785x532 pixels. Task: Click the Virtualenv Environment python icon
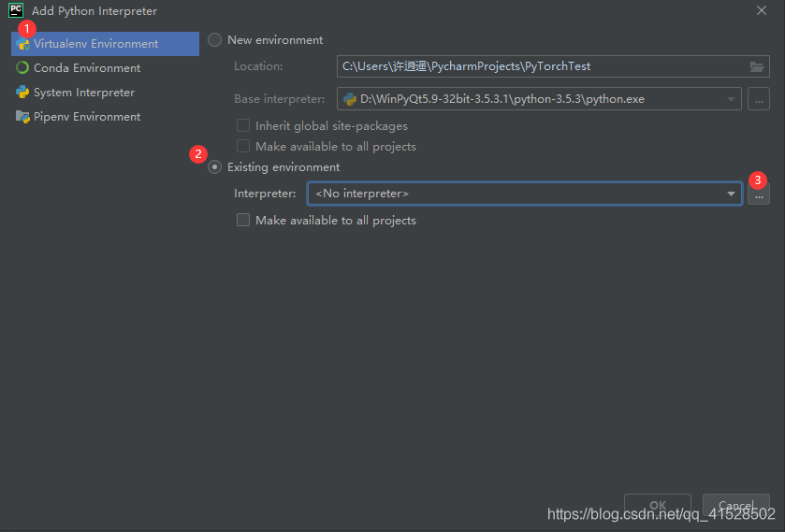(22, 44)
